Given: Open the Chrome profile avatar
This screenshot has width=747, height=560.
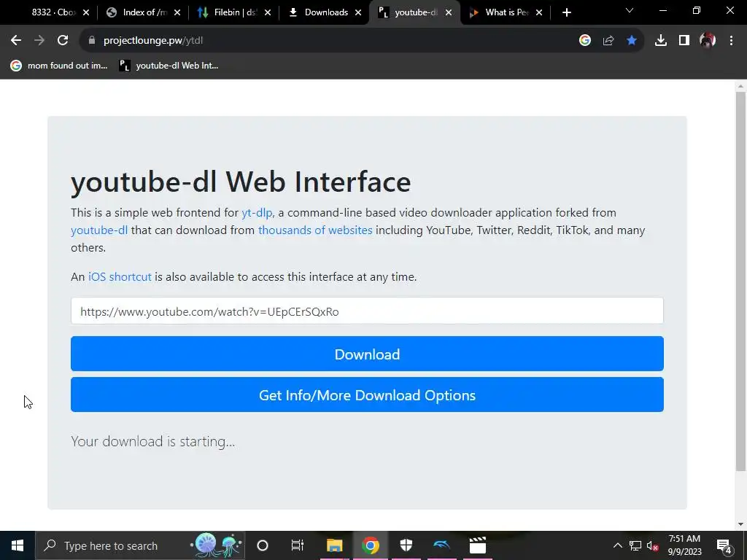Looking at the screenshot, I should click(708, 41).
